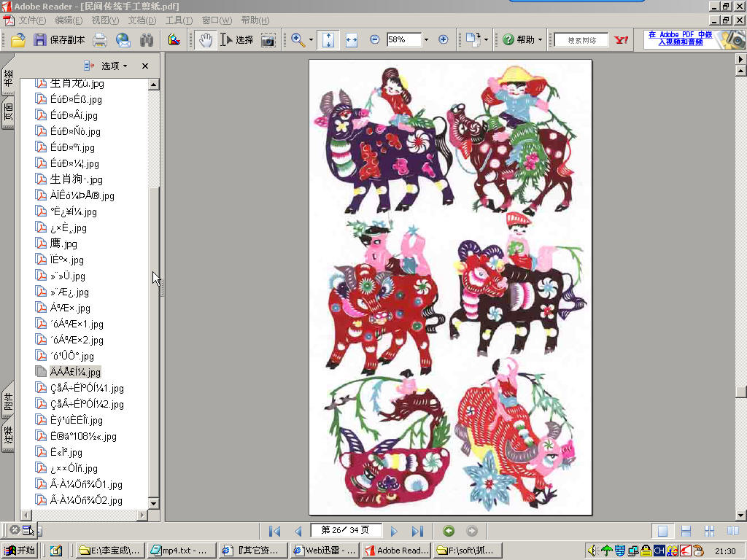Screen dimensions: 747x560
Task: Click the plus Zoom In button
Action: [x=444, y=39]
